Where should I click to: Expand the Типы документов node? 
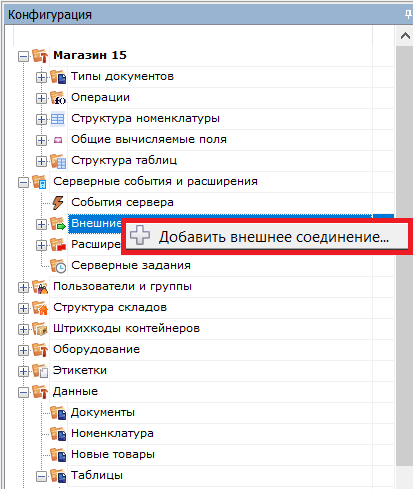click(41, 77)
